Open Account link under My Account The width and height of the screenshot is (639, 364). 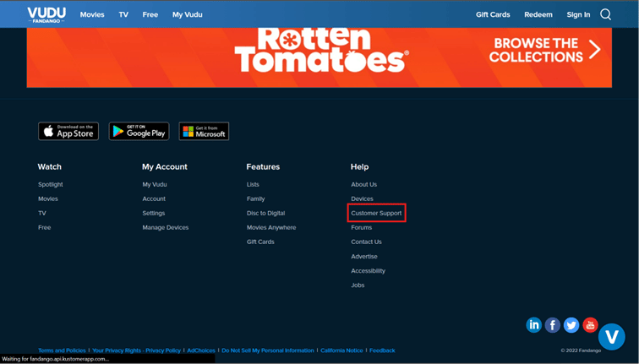(154, 198)
